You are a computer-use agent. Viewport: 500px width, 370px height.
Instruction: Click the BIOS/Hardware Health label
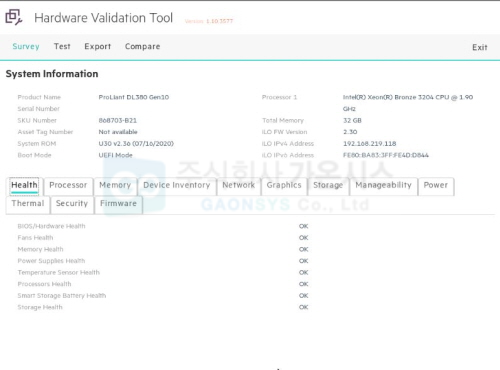coord(51,226)
